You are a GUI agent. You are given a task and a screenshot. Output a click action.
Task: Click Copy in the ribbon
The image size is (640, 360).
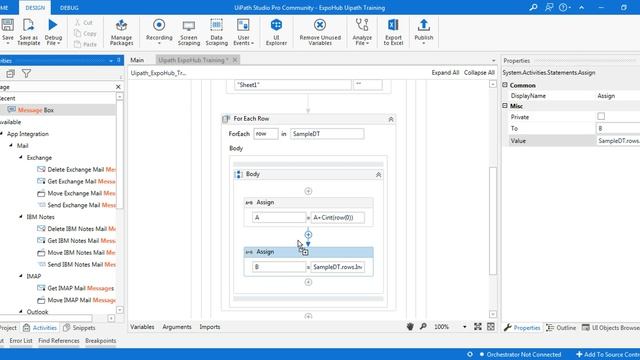[86, 33]
